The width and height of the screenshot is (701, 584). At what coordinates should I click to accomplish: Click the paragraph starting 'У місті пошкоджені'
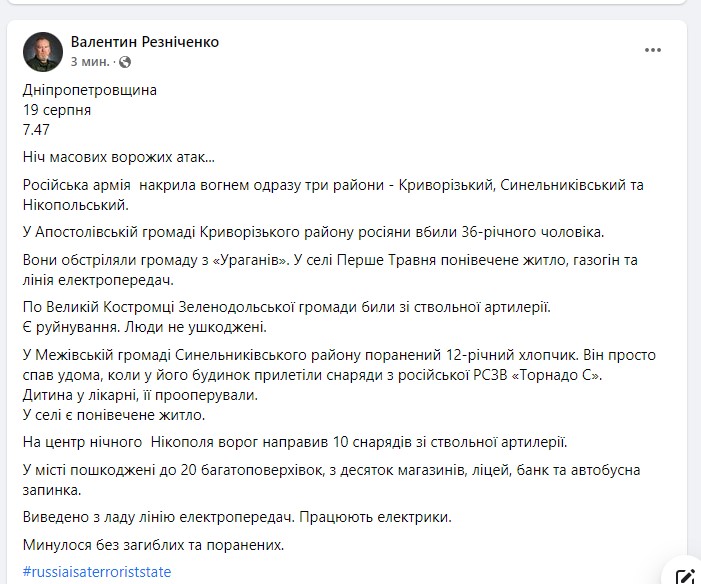[330, 479]
